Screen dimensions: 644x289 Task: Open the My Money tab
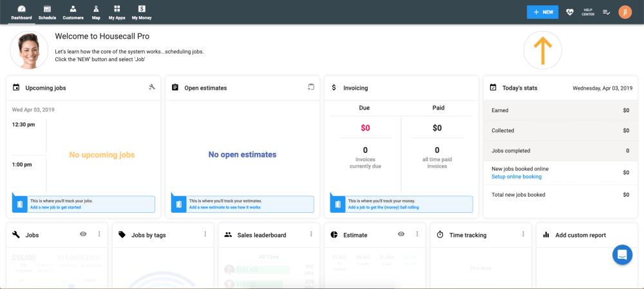(142, 13)
